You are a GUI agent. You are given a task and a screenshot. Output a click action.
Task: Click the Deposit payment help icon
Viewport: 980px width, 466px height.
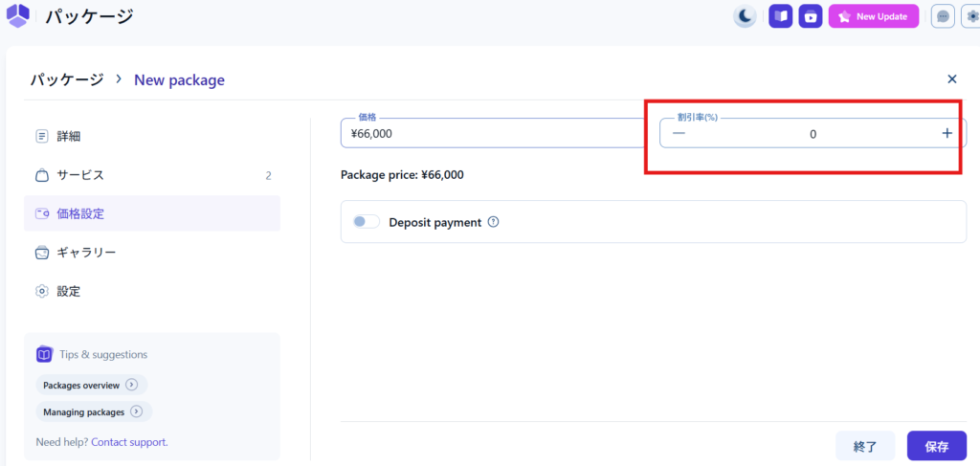coord(494,222)
